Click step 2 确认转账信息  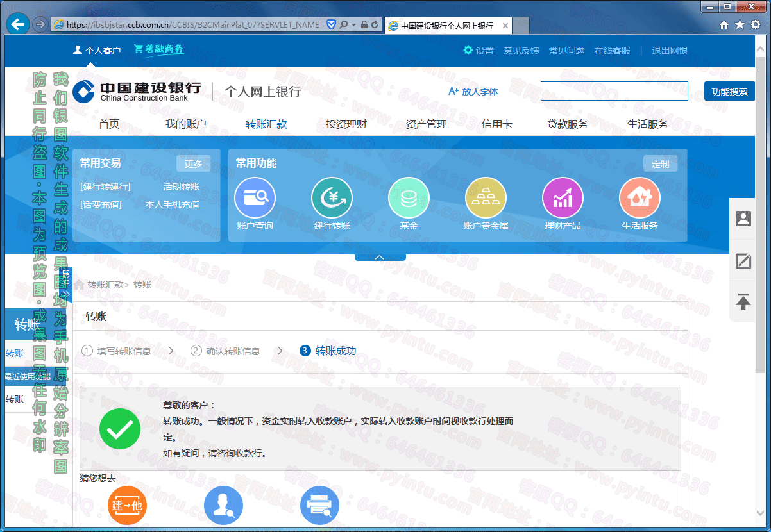pyautogui.click(x=225, y=351)
